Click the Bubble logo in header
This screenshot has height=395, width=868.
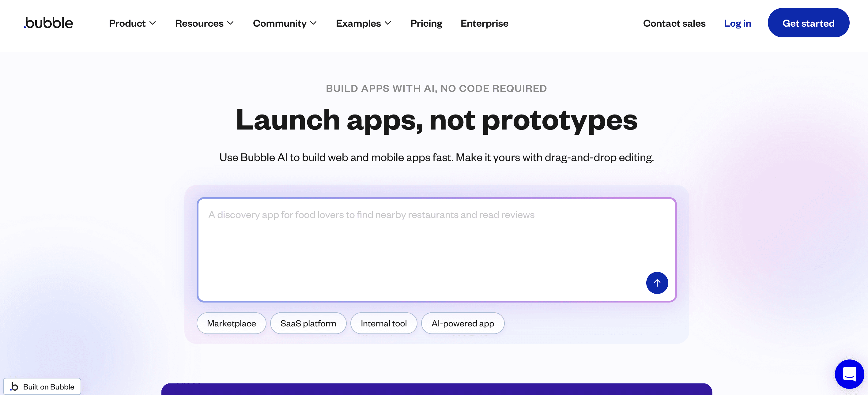click(x=48, y=23)
